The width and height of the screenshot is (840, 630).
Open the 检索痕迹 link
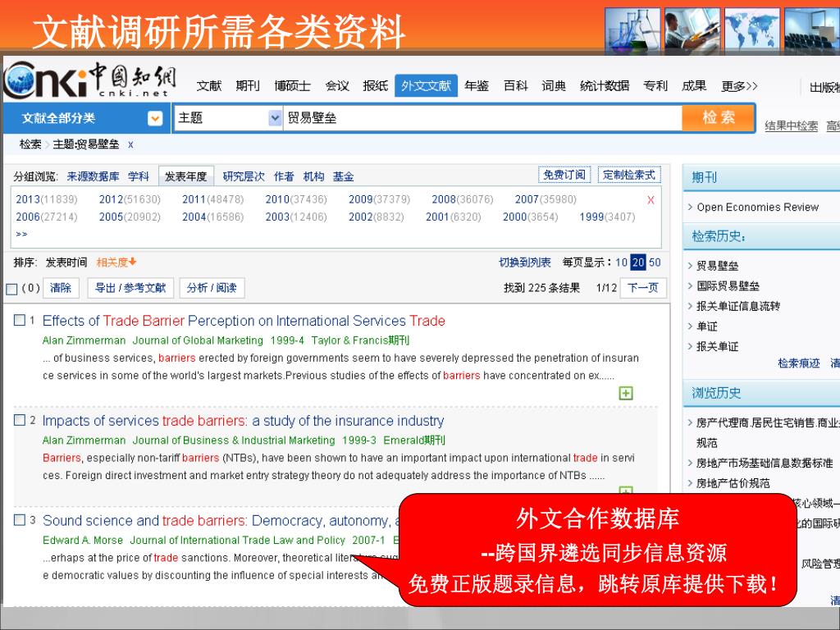click(x=798, y=363)
